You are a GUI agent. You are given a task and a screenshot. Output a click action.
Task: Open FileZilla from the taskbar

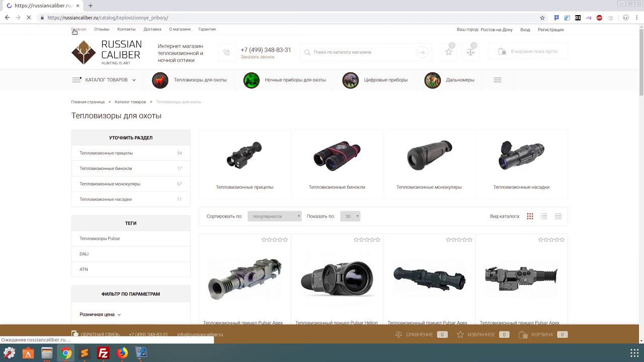pos(103,353)
